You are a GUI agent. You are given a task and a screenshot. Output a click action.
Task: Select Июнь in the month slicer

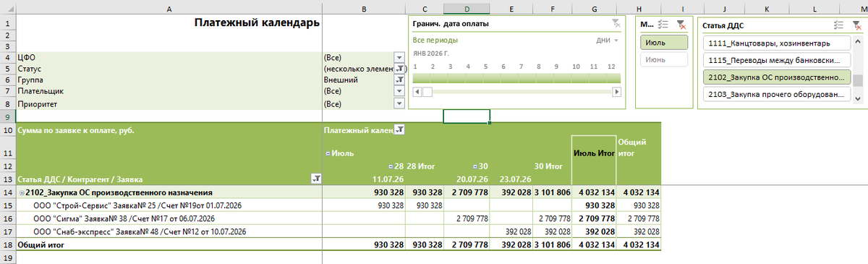[x=664, y=60]
